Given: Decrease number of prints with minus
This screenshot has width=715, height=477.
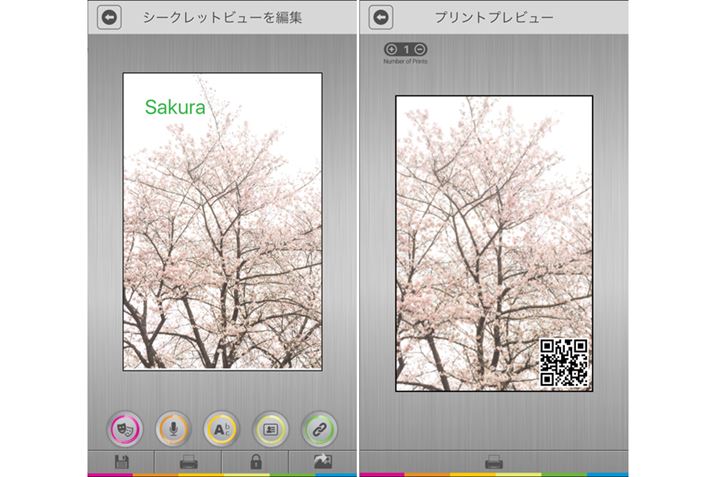Looking at the screenshot, I should (x=420, y=49).
